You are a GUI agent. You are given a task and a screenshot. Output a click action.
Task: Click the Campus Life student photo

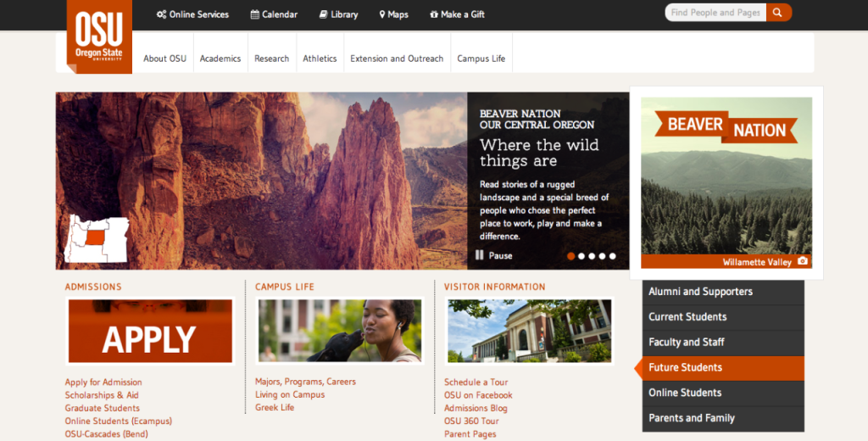point(340,331)
